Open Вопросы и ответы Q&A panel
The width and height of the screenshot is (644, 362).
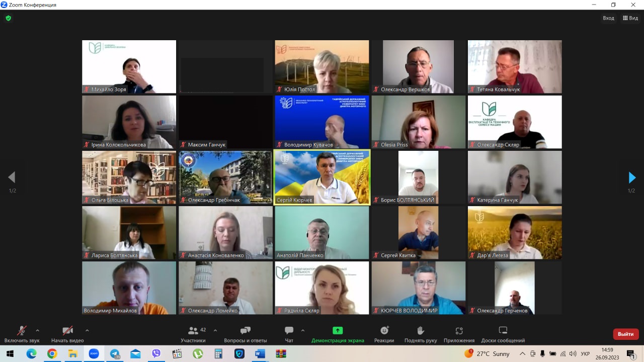246,334
